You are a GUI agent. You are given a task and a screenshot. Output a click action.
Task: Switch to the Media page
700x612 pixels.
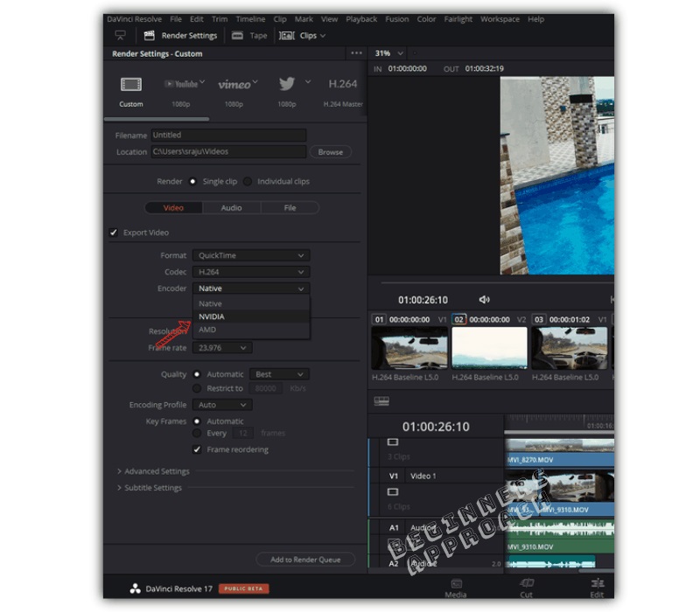[455, 586]
